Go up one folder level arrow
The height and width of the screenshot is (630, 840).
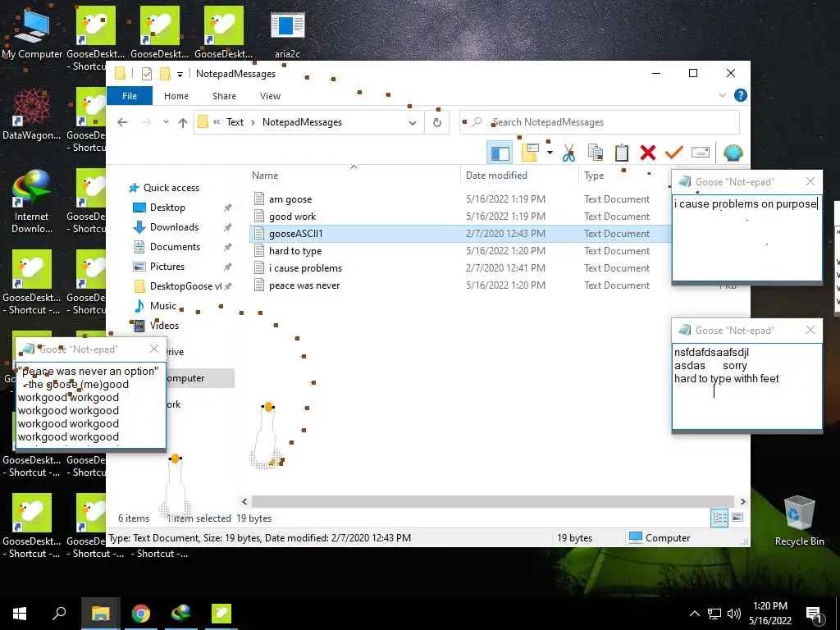click(183, 123)
